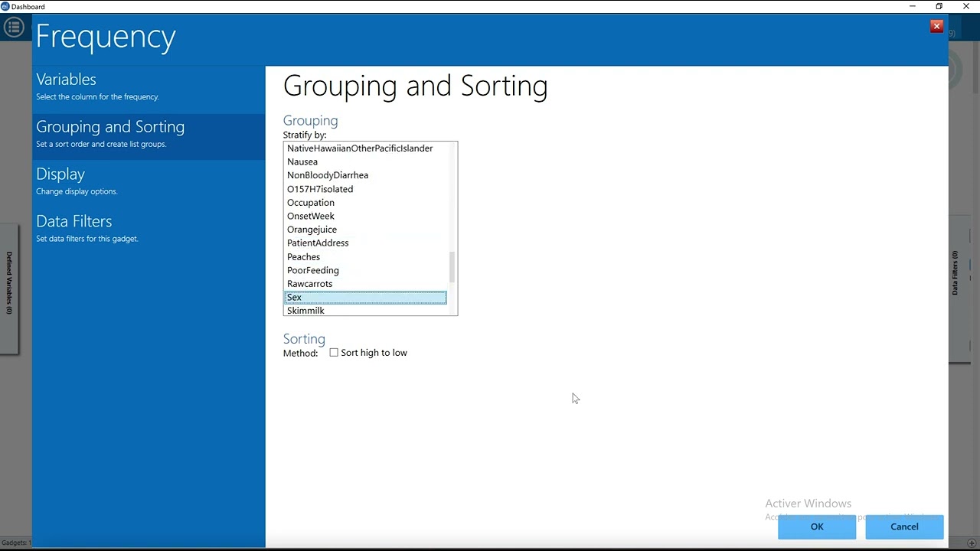The height and width of the screenshot is (551, 980).
Task: Cancel the Frequency gadget dialog
Action: (x=904, y=527)
